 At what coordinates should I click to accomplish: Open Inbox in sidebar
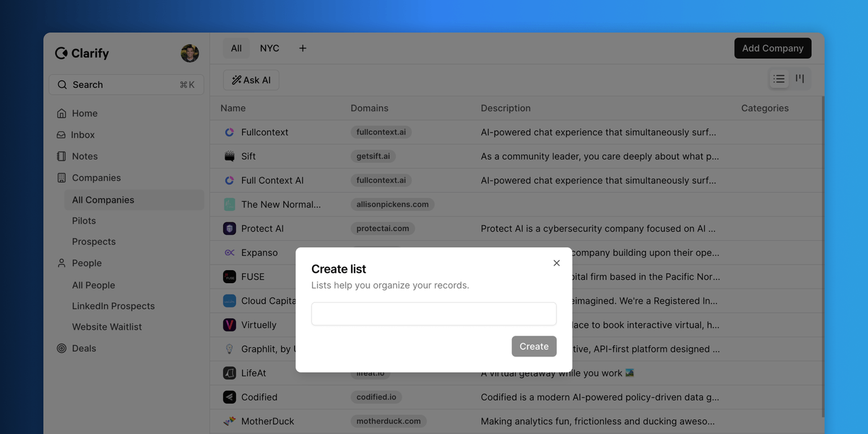tap(83, 135)
